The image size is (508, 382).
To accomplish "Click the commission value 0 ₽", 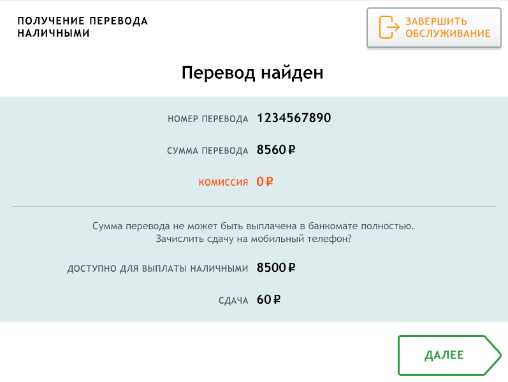I will 265,182.
